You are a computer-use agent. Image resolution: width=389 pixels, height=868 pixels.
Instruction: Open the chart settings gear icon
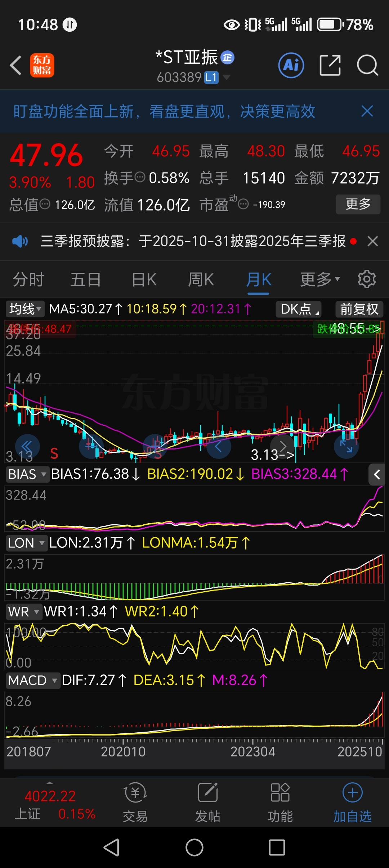[x=367, y=279]
